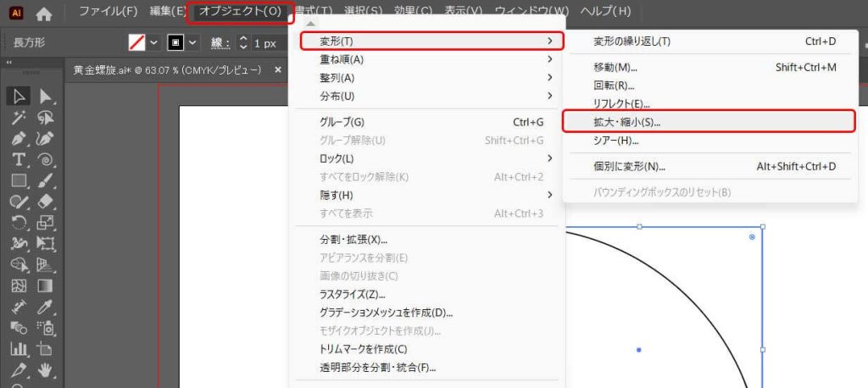Select the Magic Wand tool
This screenshot has width=868, height=388.
[19, 118]
